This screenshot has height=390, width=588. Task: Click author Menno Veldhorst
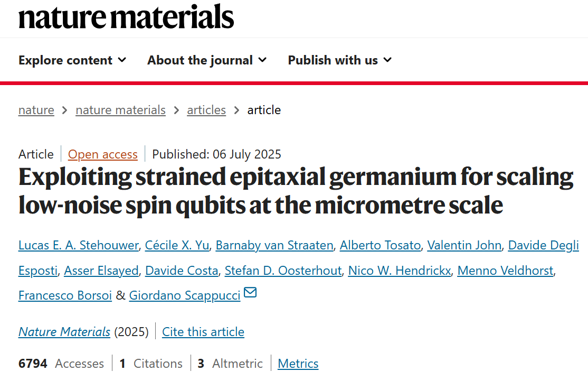505,271
